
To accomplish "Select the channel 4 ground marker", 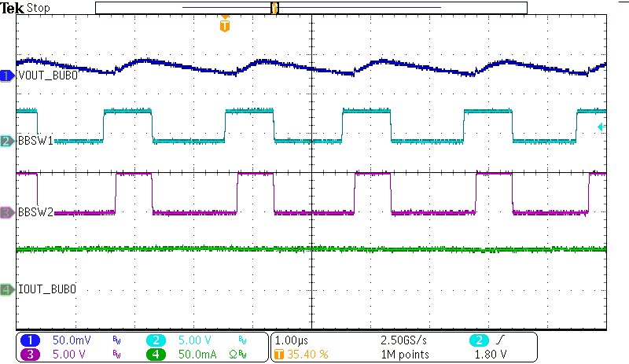I will point(7,289).
